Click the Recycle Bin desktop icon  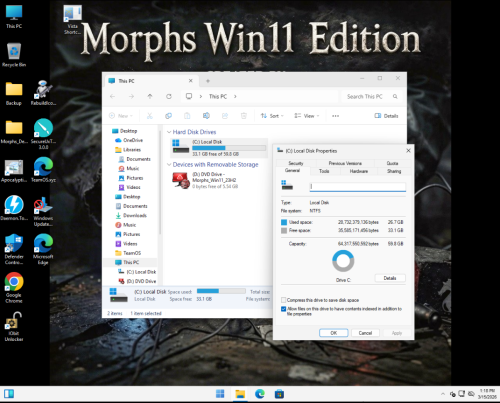[14, 55]
